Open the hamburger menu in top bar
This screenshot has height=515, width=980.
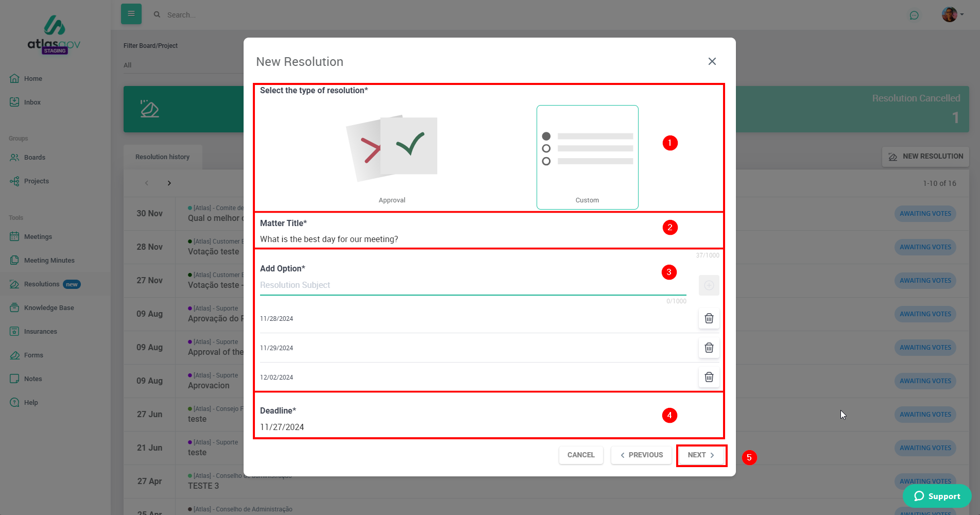[131, 14]
